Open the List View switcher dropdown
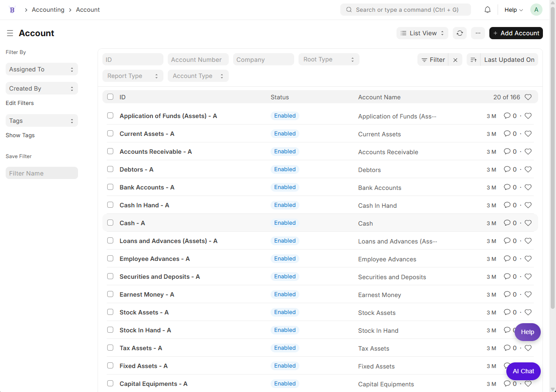 click(422, 33)
